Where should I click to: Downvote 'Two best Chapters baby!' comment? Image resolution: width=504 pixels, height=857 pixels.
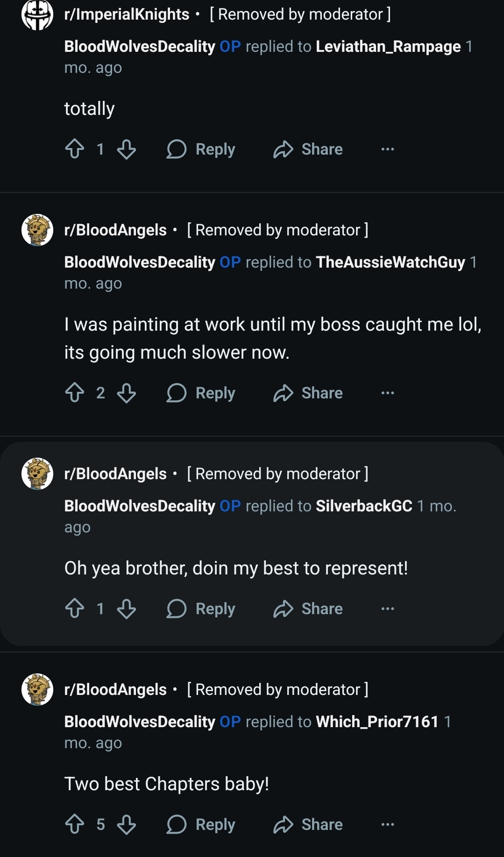pyautogui.click(x=126, y=824)
